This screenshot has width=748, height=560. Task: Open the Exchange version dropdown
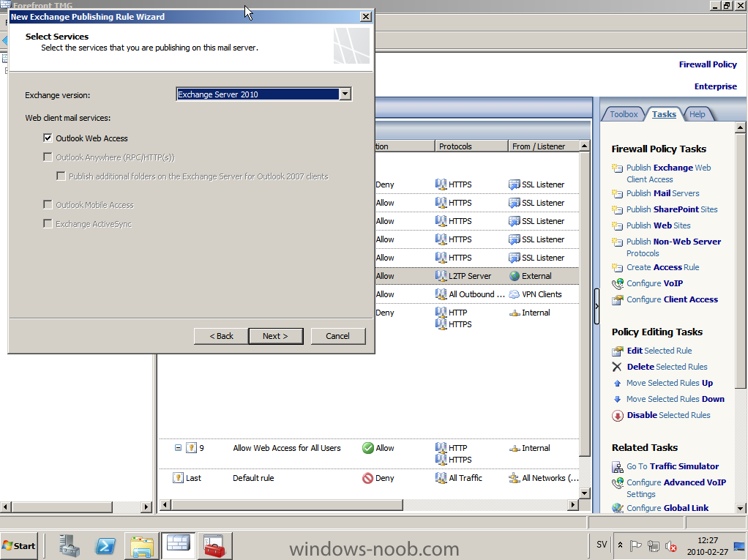point(345,94)
